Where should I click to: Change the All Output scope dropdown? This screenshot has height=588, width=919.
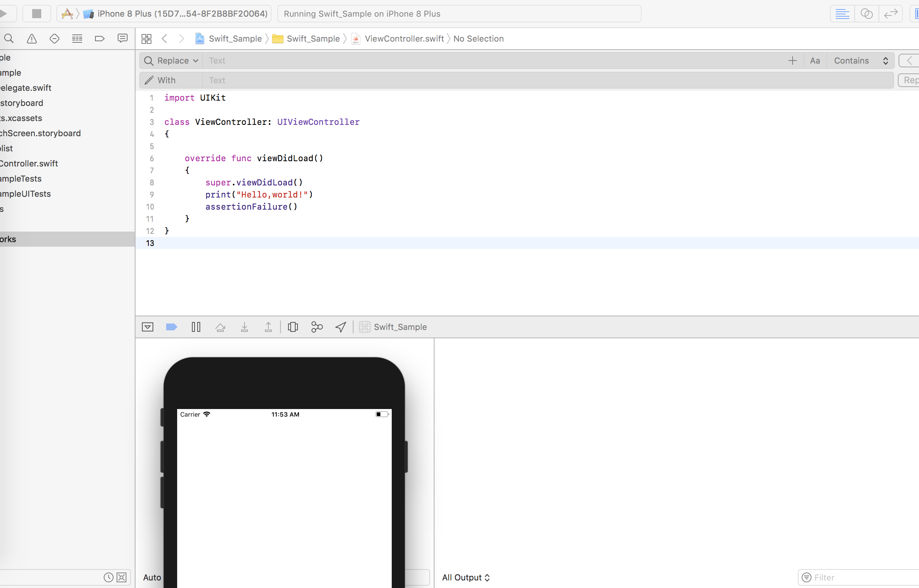466,577
